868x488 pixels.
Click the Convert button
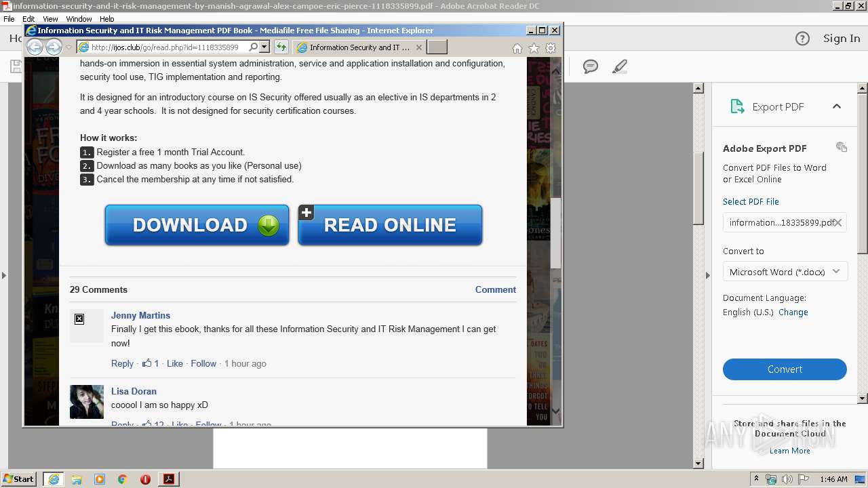(785, 369)
